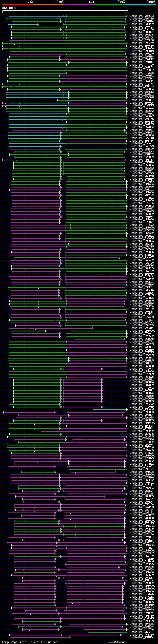Select label UniRef100_Q2QQT3
This screenshot has width=158, height=644.
pyautogui.click(x=142, y=182)
